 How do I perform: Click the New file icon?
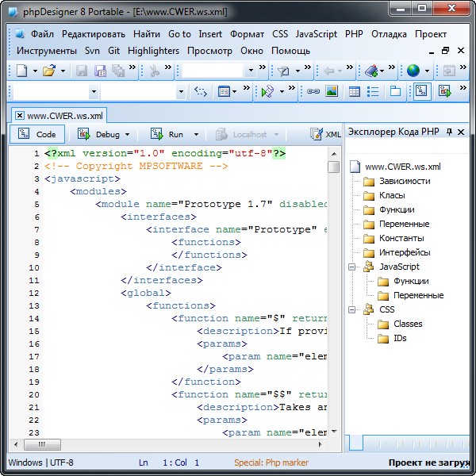pyautogui.click(x=21, y=71)
